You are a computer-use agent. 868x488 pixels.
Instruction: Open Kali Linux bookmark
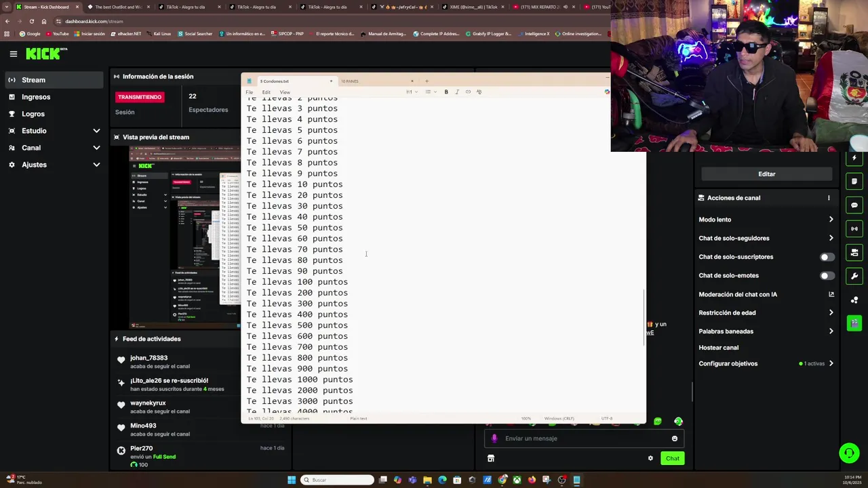158,34
